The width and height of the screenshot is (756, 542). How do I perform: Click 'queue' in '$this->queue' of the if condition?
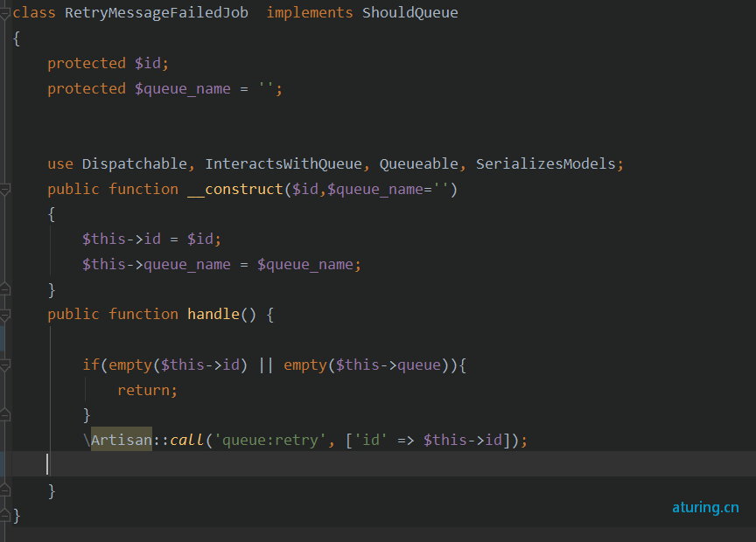pos(419,365)
